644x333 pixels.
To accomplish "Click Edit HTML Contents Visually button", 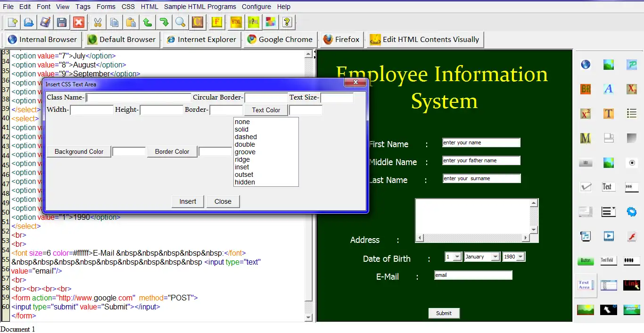I will coord(425,40).
